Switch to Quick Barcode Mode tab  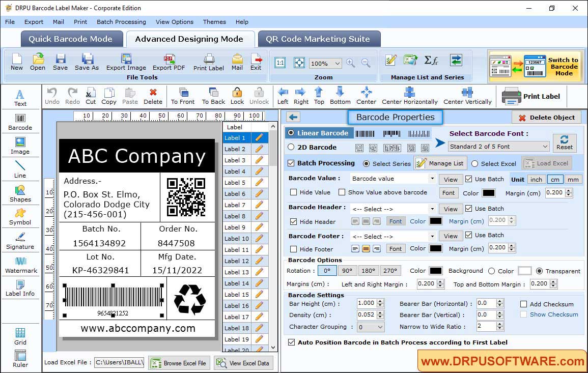click(72, 39)
